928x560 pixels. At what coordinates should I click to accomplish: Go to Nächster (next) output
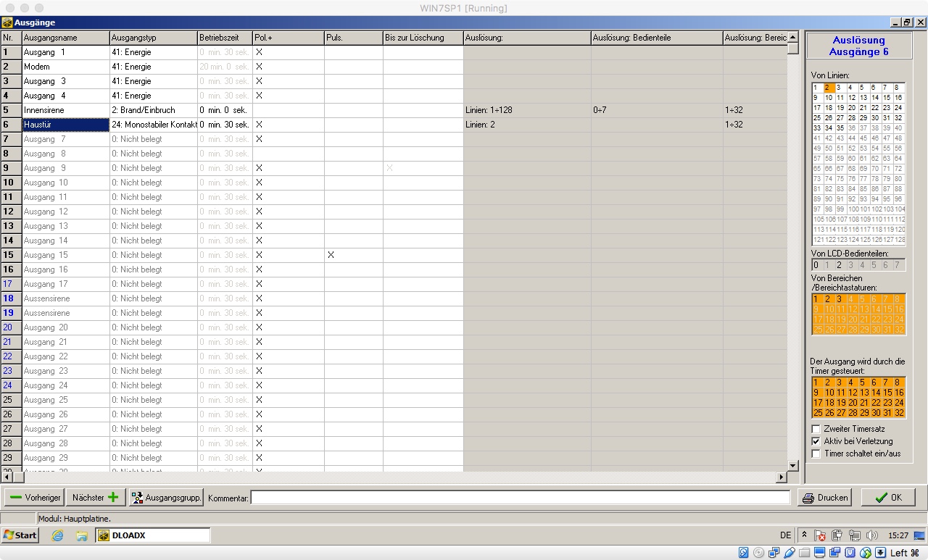pyautogui.click(x=95, y=498)
